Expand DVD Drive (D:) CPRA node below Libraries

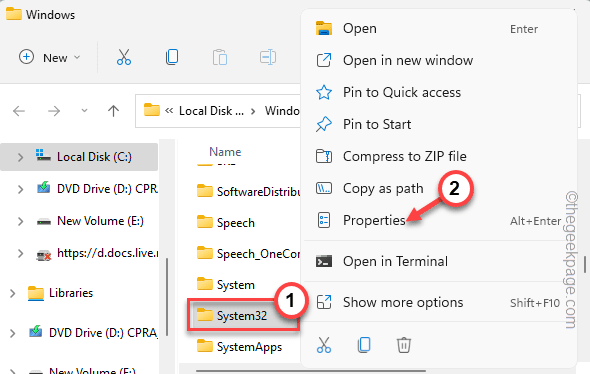point(12,333)
